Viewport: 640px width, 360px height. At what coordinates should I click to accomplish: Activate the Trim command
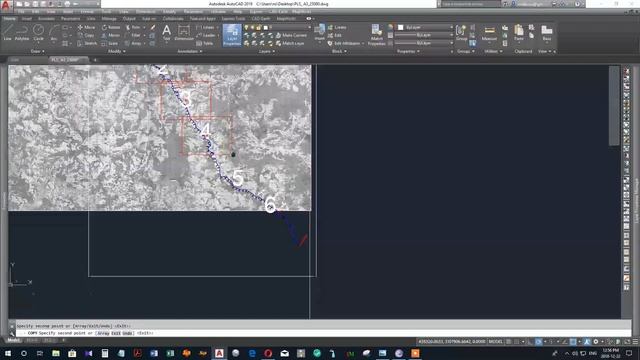(133, 27)
